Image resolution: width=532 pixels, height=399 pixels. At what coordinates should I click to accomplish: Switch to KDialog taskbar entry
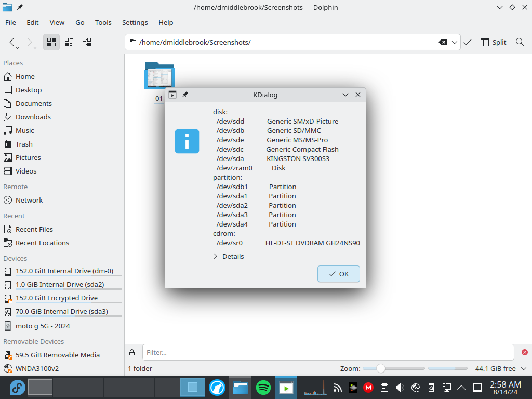pyautogui.click(x=286, y=388)
